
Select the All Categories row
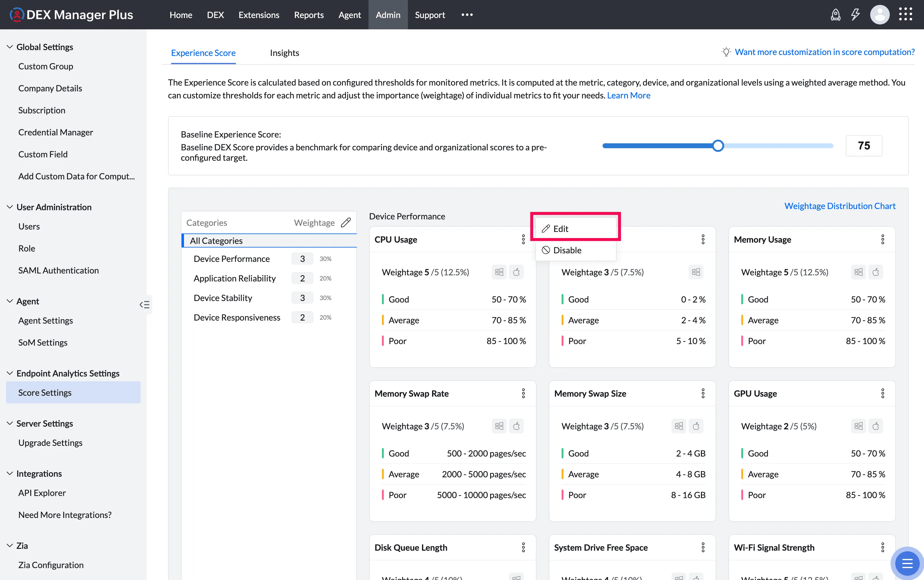coord(269,241)
